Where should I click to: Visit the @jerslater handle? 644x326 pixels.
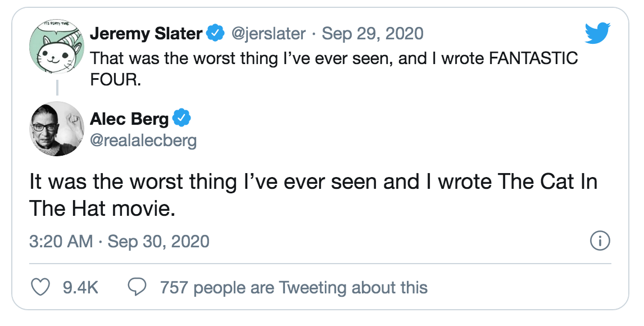point(269,34)
